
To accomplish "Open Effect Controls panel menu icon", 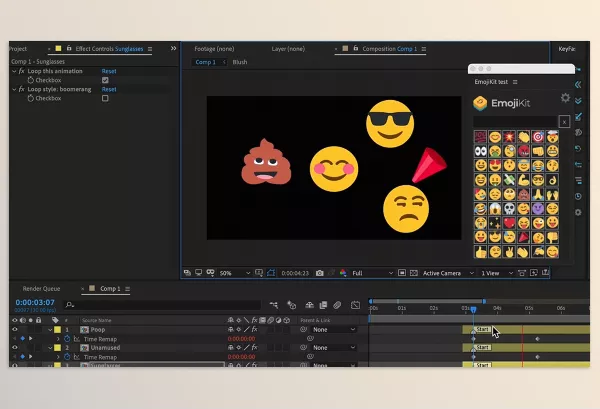I will pos(150,49).
